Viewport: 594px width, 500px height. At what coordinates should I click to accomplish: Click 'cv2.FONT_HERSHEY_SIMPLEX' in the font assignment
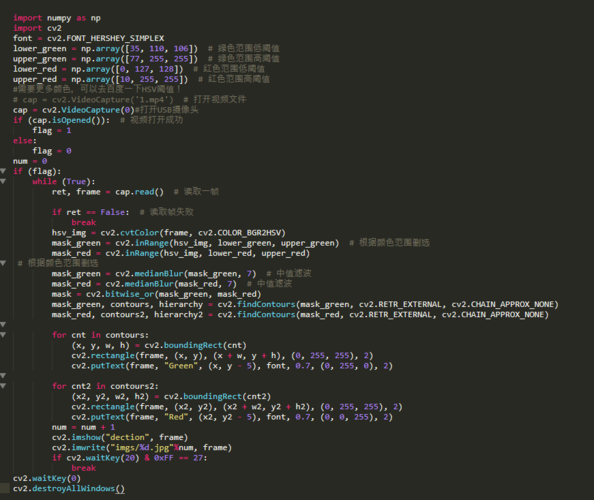tap(105, 38)
